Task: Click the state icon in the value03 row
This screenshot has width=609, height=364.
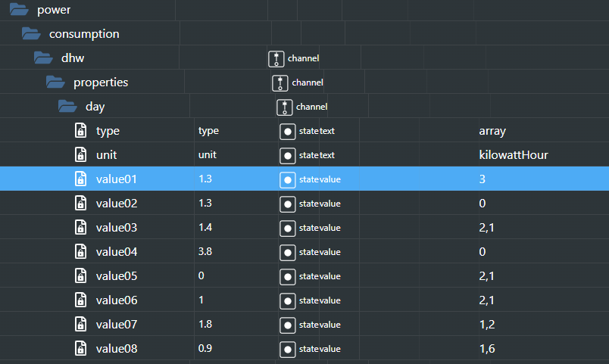Action: pos(288,228)
